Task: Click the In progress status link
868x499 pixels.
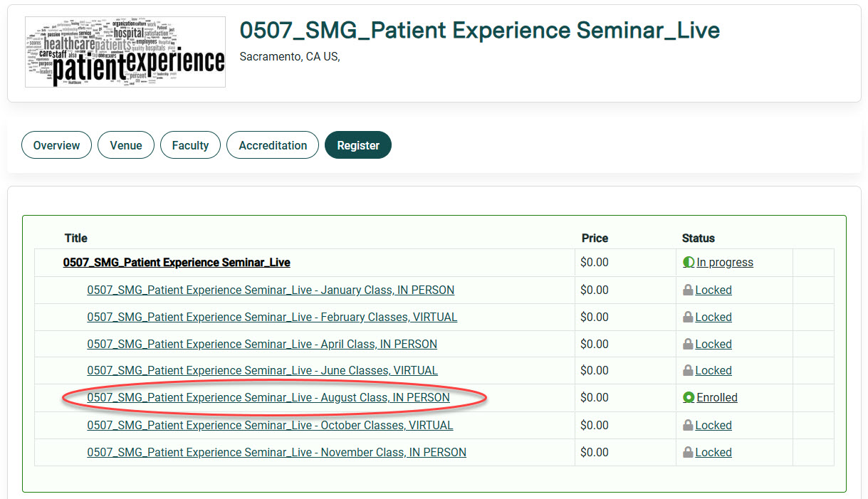Action: pos(725,263)
